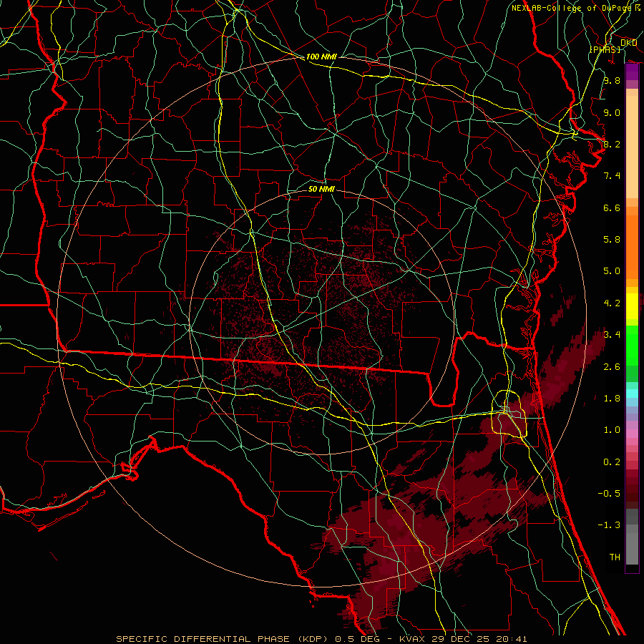Viewport: 644px width, 644px height.
Task: Select the 1.8 value on the legend
Action: [612, 399]
